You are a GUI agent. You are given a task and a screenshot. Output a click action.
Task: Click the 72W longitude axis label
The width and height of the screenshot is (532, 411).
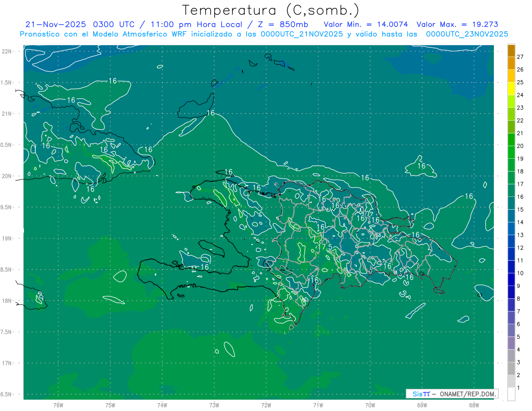[266, 405]
